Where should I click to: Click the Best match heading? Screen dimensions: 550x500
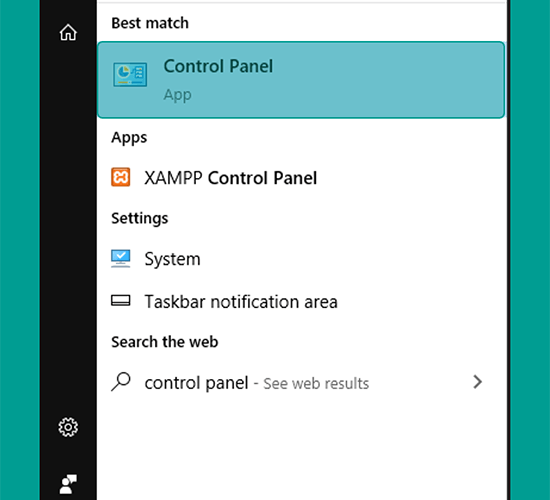pos(150,23)
